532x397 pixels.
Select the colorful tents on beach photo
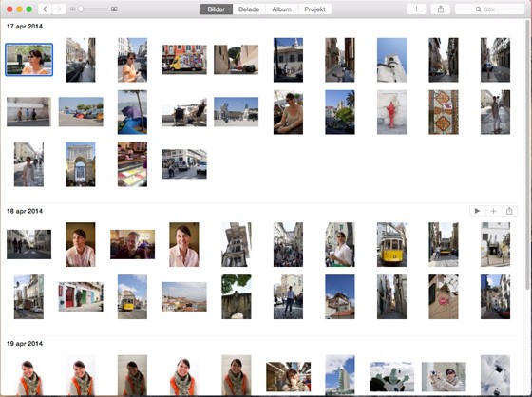(x=81, y=112)
